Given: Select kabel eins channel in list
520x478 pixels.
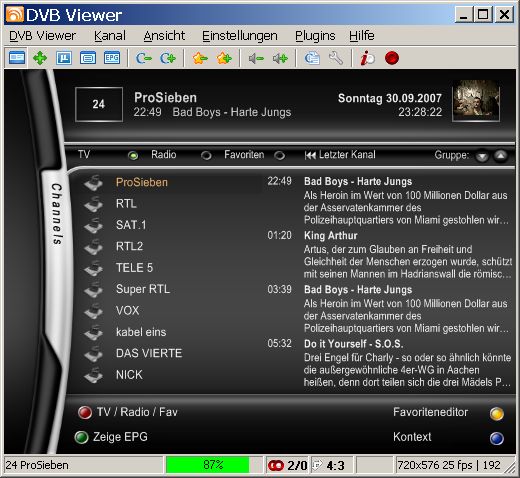Looking at the screenshot, I should tap(141, 332).
